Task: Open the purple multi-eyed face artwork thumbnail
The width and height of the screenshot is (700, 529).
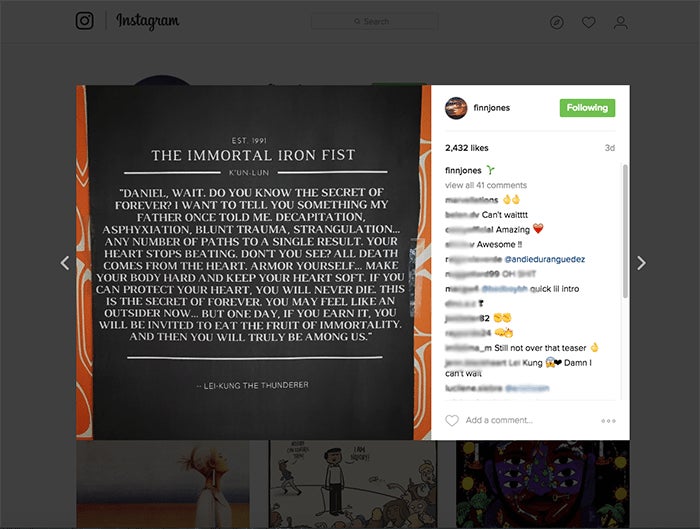Action: click(x=543, y=484)
